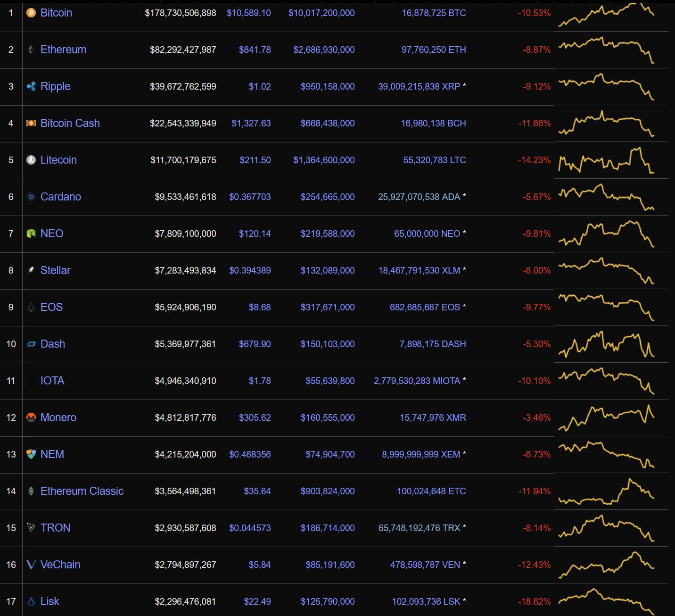Open the Bitcoin Cash name link
This screenshot has height=616, width=675.
70,123
